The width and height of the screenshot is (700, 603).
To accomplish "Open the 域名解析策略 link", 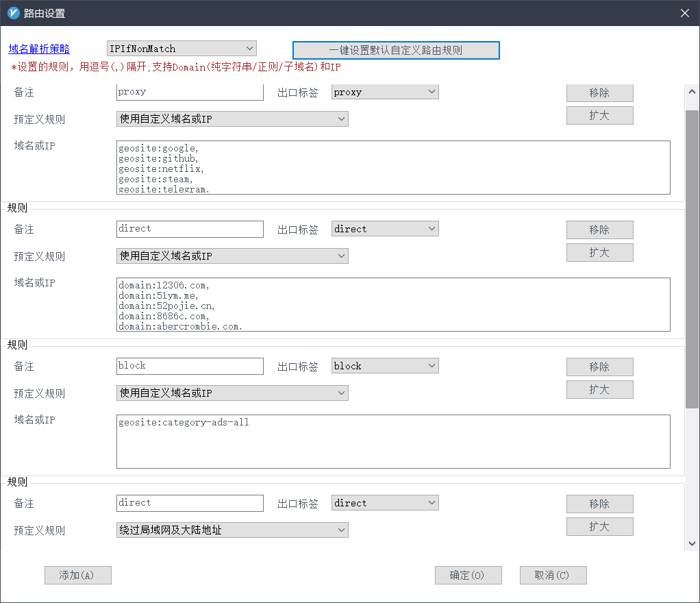I will (x=38, y=48).
